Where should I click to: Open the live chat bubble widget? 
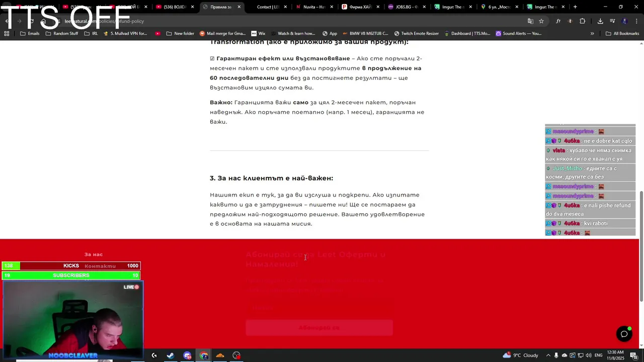[624, 334]
